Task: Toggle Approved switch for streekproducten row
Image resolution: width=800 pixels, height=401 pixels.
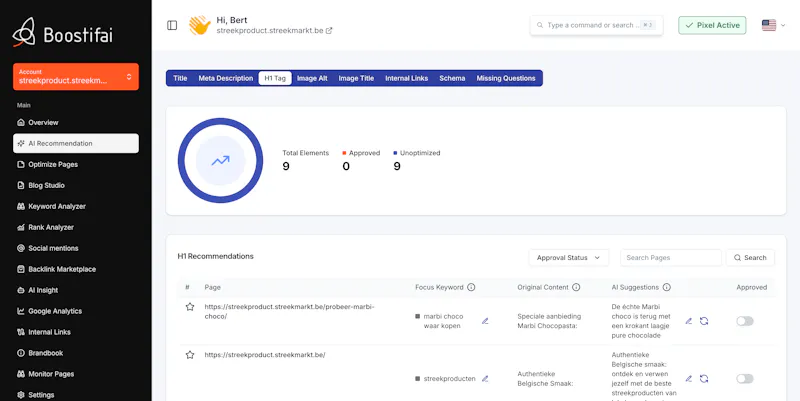Action: [x=745, y=379]
